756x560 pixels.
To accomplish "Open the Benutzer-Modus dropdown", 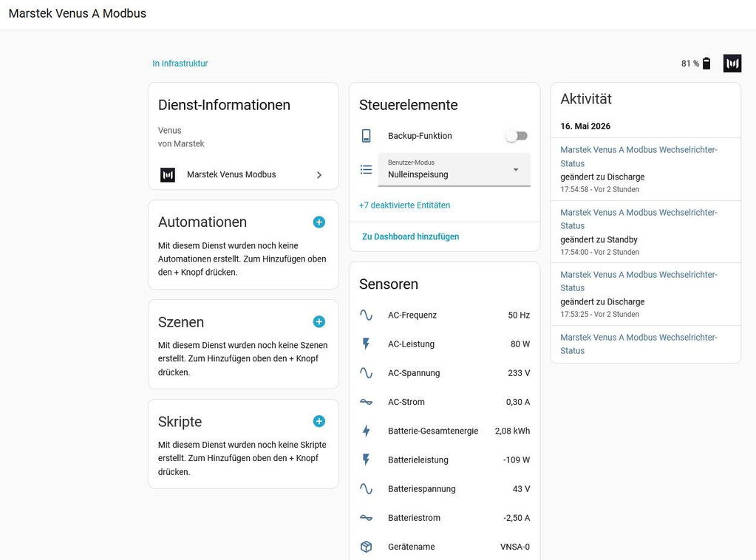I will coord(454,169).
